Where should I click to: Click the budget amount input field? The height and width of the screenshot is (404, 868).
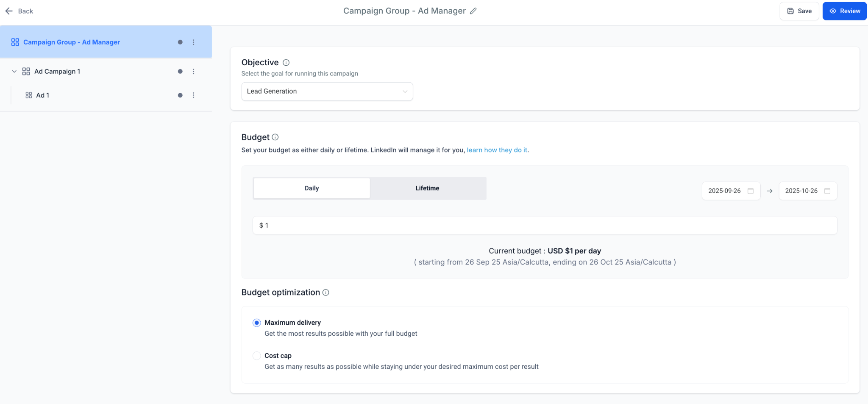point(545,226)
